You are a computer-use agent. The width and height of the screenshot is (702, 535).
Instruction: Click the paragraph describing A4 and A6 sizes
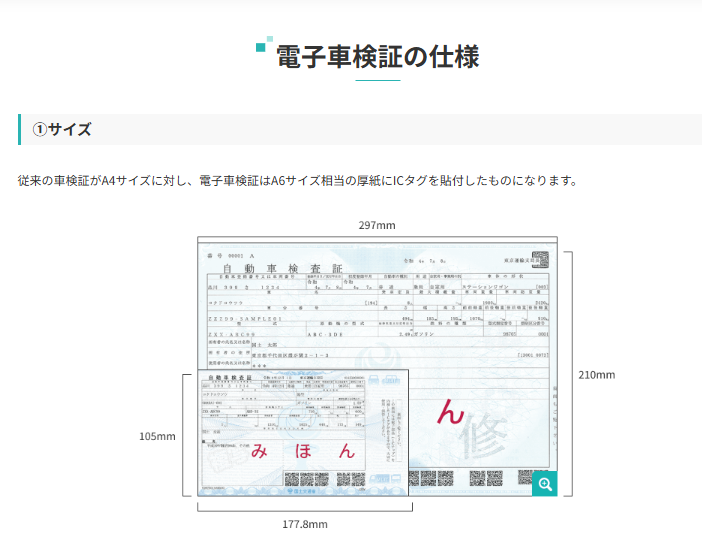(298, 181)
